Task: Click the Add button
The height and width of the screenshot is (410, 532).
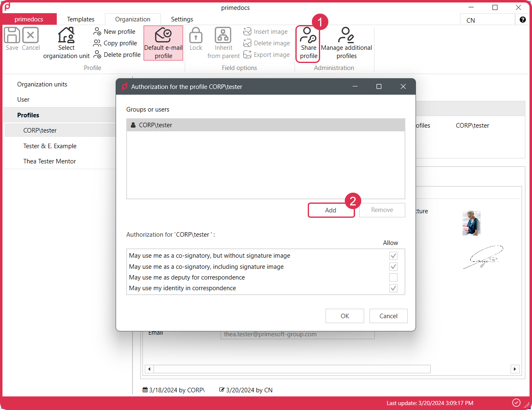Action: [x=331, y=210]
